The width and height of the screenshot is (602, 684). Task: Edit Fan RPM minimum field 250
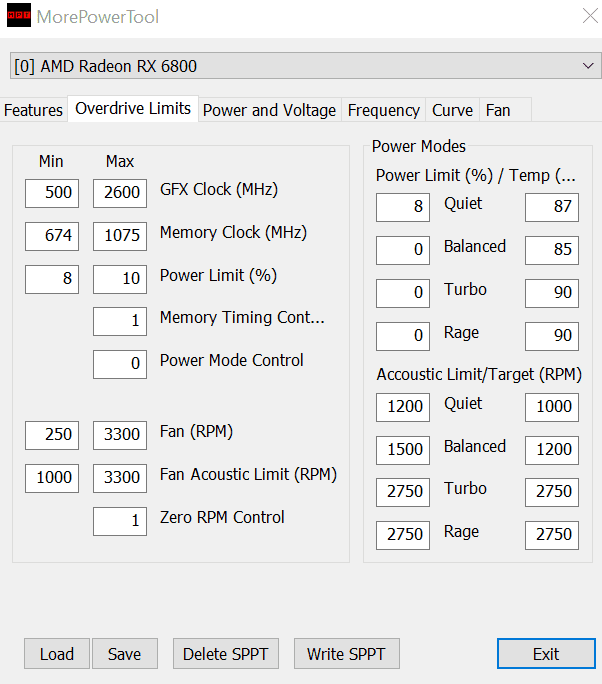tap(52, 435)
